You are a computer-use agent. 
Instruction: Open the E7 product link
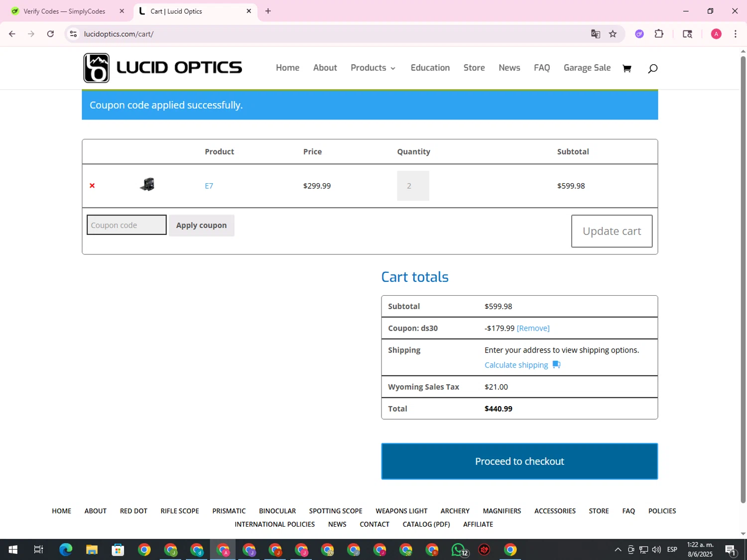tap(209, 186)
